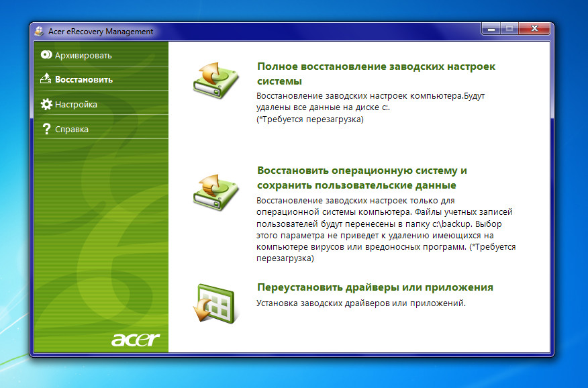This screenshot has width=588, height=388.
Task: Click the Acer eRecovery title bar app icon
Action: [39, 31]
